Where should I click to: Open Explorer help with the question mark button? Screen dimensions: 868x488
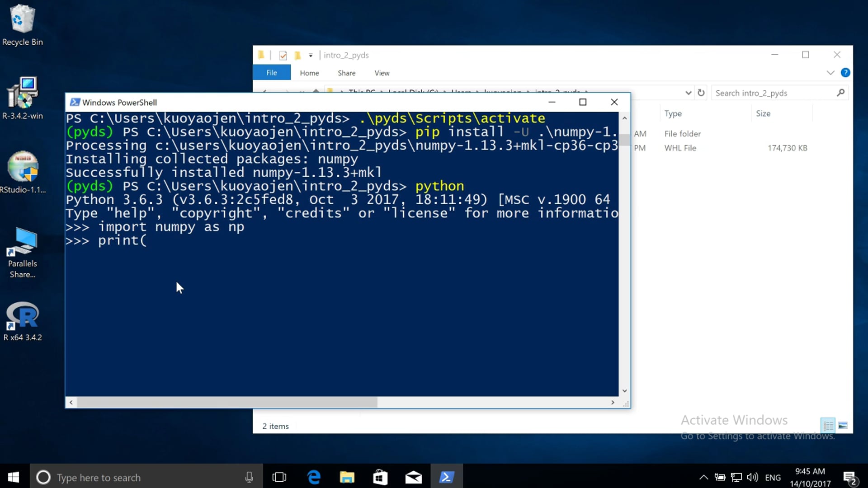point(845,72)
